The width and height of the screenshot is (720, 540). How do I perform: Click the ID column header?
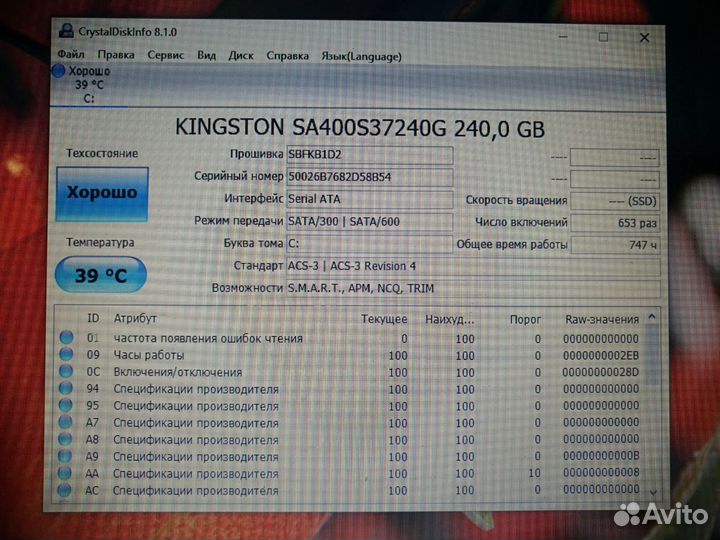click(x=93, y=318)
